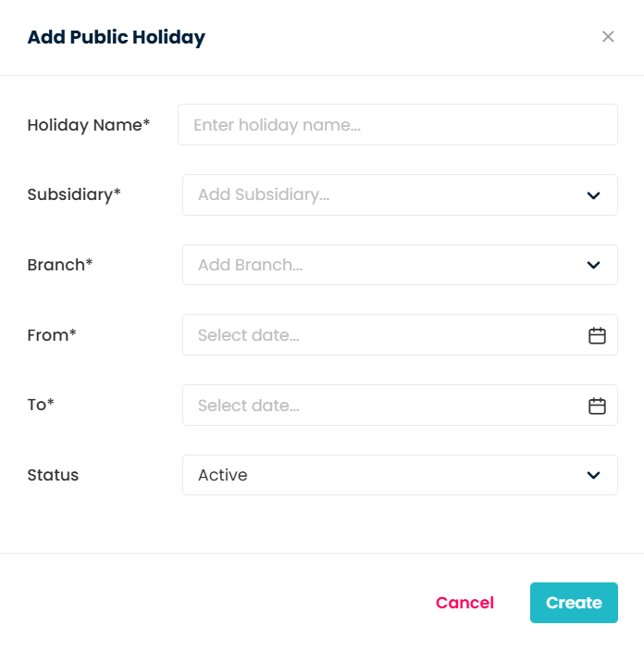The image size is (644, 650).
Task: Click the Holiday Name label
Action: tap(89, 125)
